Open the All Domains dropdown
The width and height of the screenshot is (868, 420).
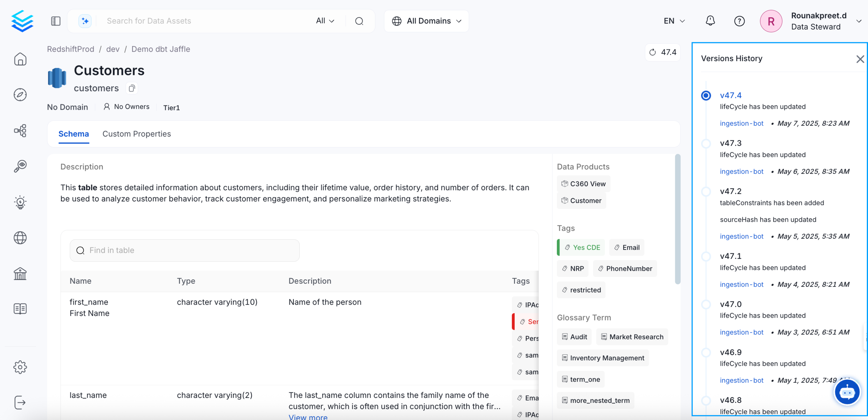click(x=426, y=21)
